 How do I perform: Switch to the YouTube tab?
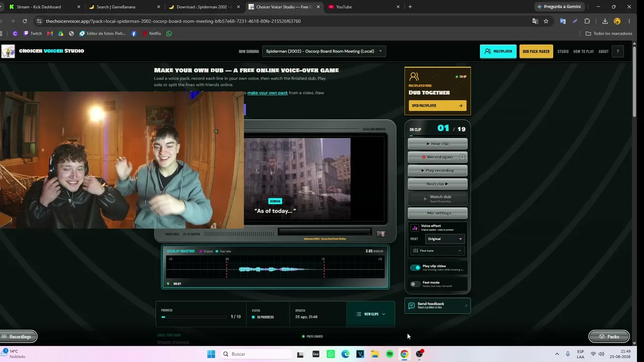[363, 7]
